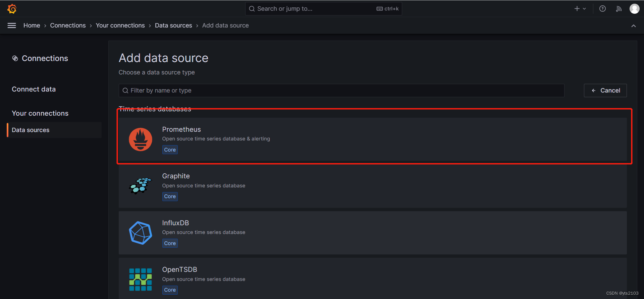Click the Core badge under Graphite

[170, 196]
